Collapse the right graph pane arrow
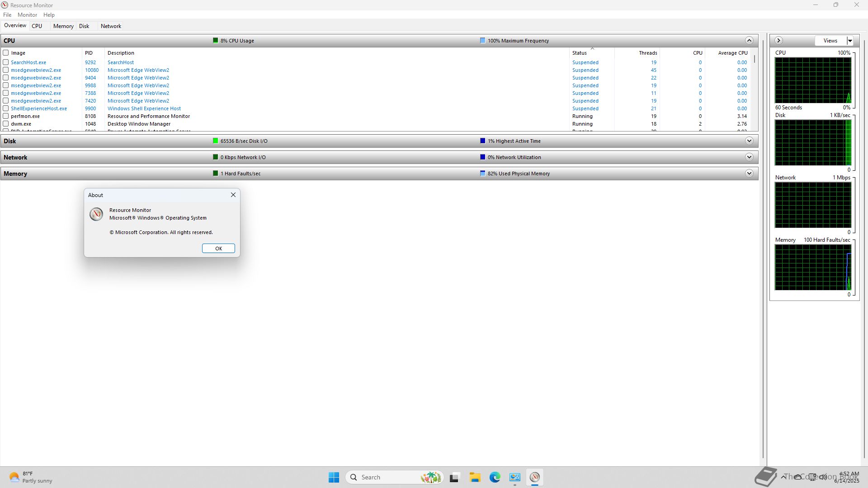 coord(778,41)
